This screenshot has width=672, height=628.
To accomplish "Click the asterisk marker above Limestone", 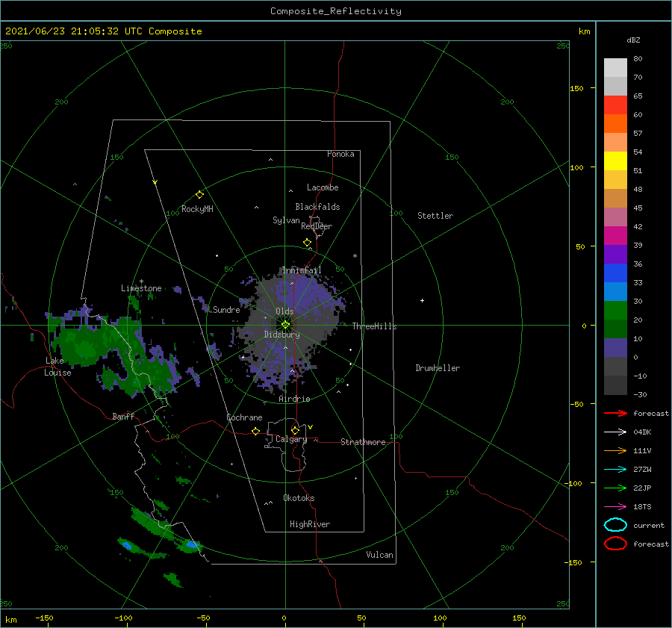I will [x=141, y=282].
